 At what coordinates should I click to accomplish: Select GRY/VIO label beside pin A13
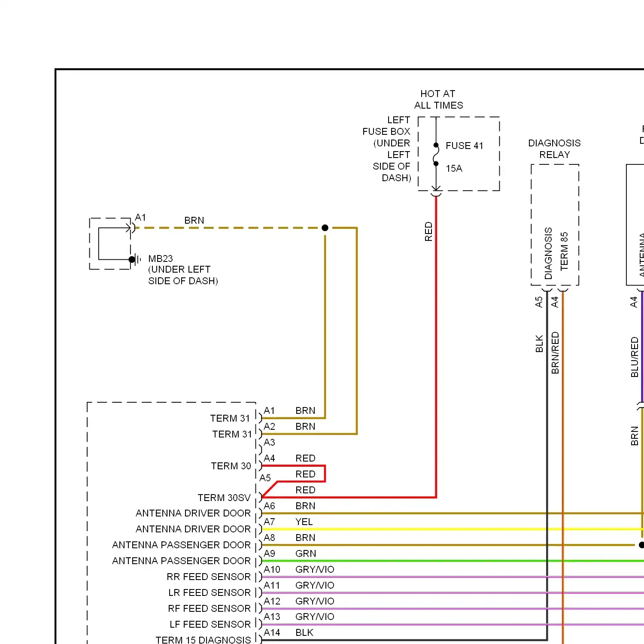(315, 617)
